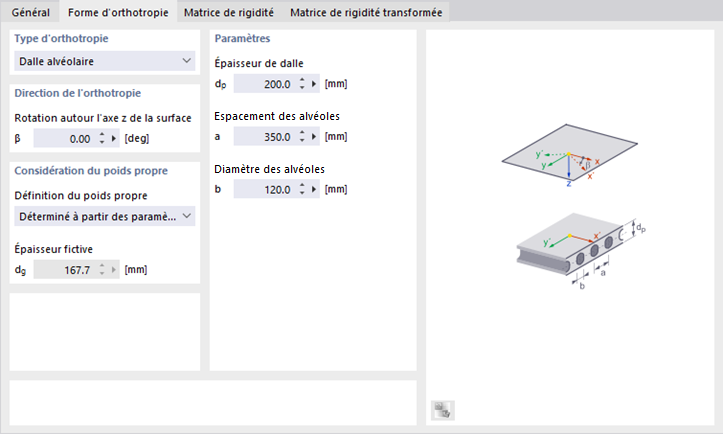723x434 pixels.
Task: Open the arrow menu next to spacing a field
Action: [314, 137]
